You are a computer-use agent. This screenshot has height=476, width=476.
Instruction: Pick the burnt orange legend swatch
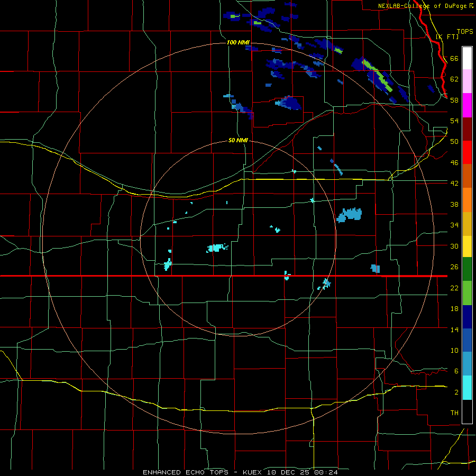pyautogui.click(x=467, y=176)
